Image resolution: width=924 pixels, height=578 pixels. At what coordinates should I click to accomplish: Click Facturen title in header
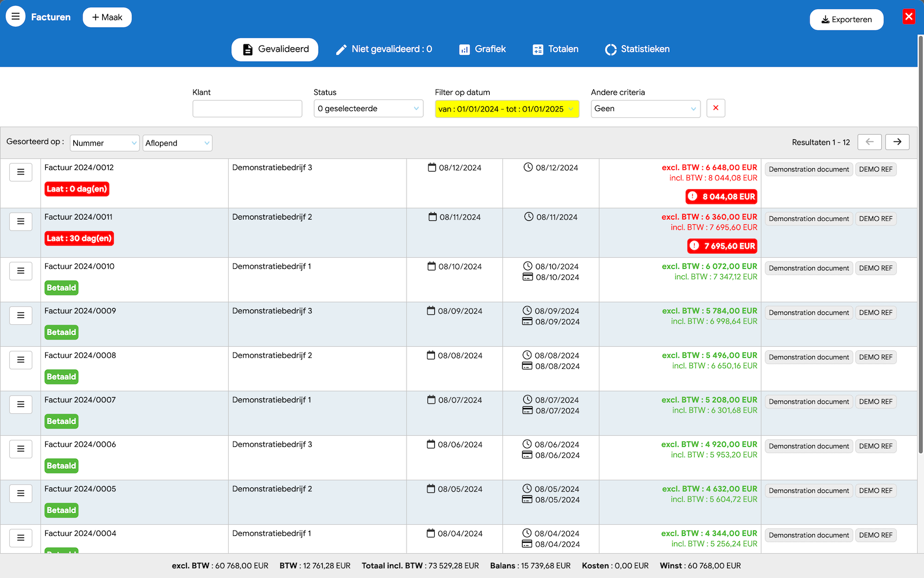coord(51,17)
